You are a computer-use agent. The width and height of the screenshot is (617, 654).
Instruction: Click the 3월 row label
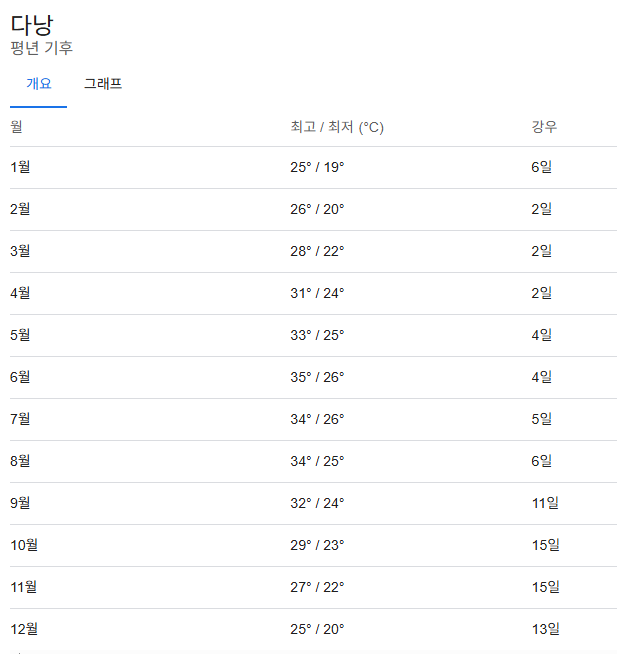20,251
